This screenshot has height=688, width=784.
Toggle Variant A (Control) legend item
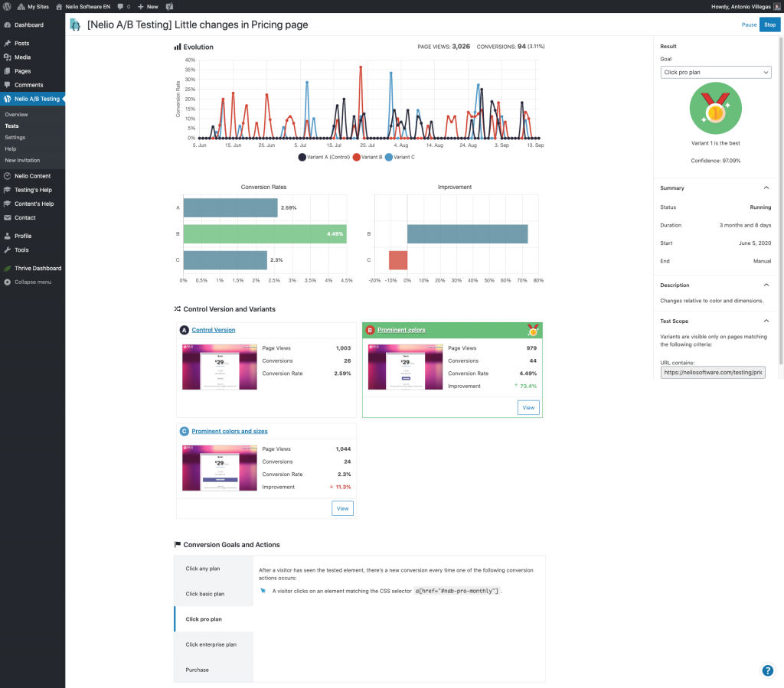coord(324,158)
